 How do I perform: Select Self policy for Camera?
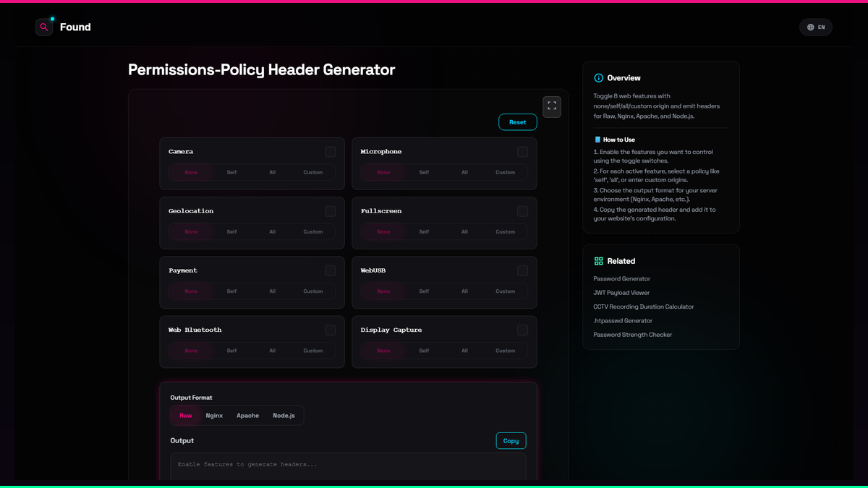coord(231,172)
